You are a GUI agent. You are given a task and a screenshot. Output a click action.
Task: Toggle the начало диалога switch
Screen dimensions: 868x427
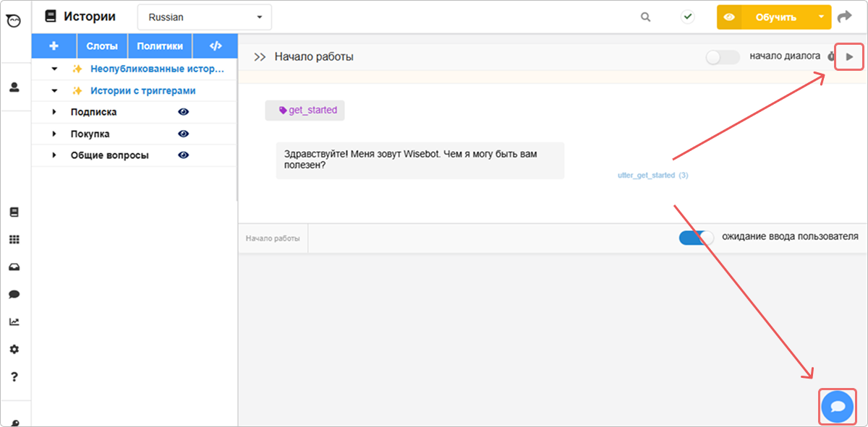(722, 57)
